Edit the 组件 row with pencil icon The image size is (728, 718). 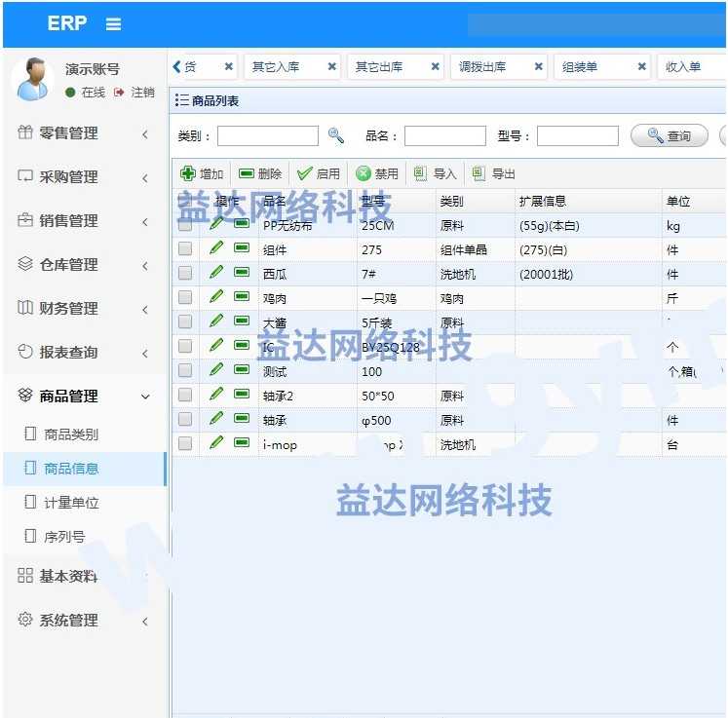[216, 247]
